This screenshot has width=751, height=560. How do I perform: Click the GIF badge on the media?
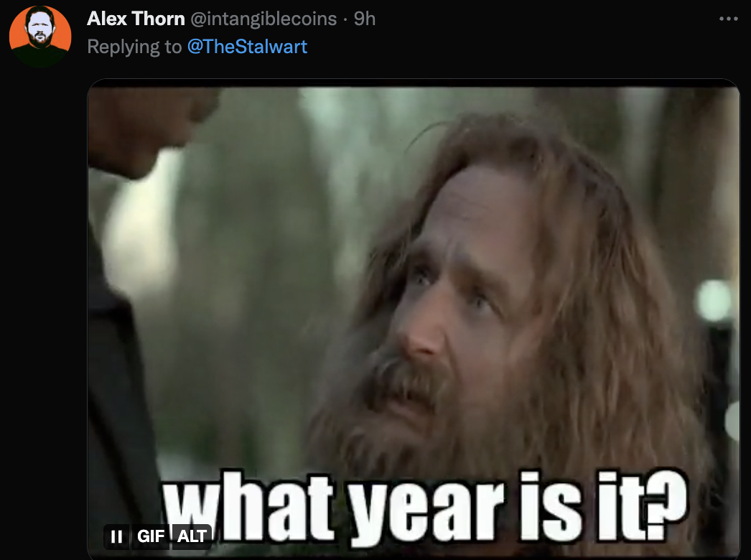[150, 536]
